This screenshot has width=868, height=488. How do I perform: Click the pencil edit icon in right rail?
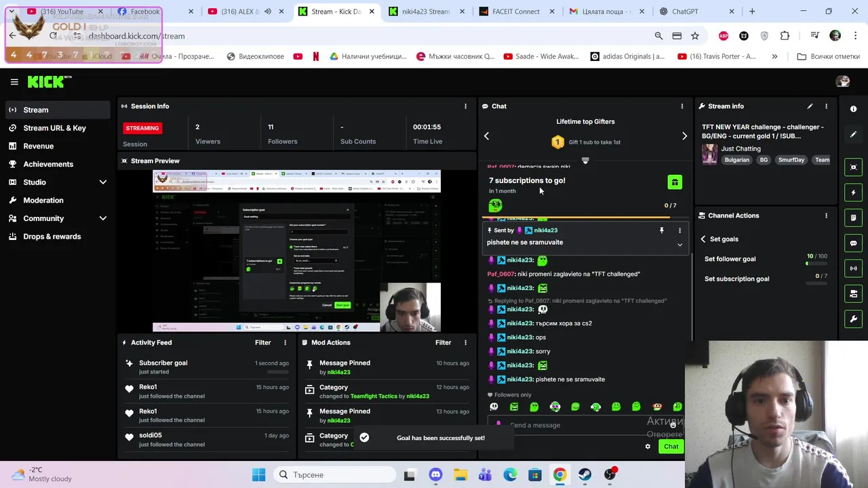point(853,134)
